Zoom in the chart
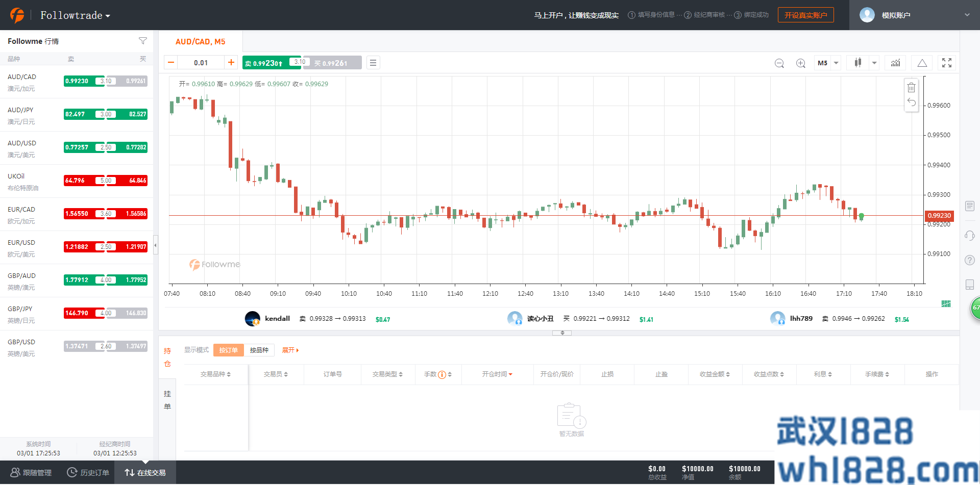The width and height of the screenshot is (980, 485). [x=800, y=63]
